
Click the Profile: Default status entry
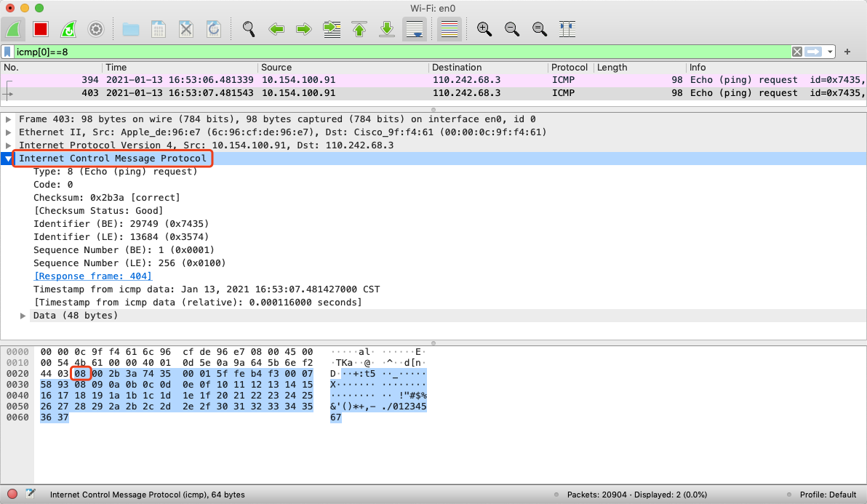[828, 495]
